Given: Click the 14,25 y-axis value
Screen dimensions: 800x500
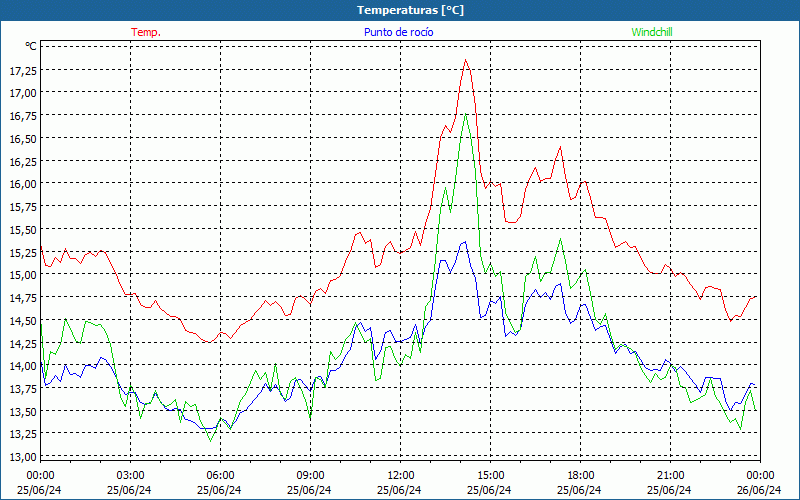Looking at the screenshot, I should click(23, 343).
